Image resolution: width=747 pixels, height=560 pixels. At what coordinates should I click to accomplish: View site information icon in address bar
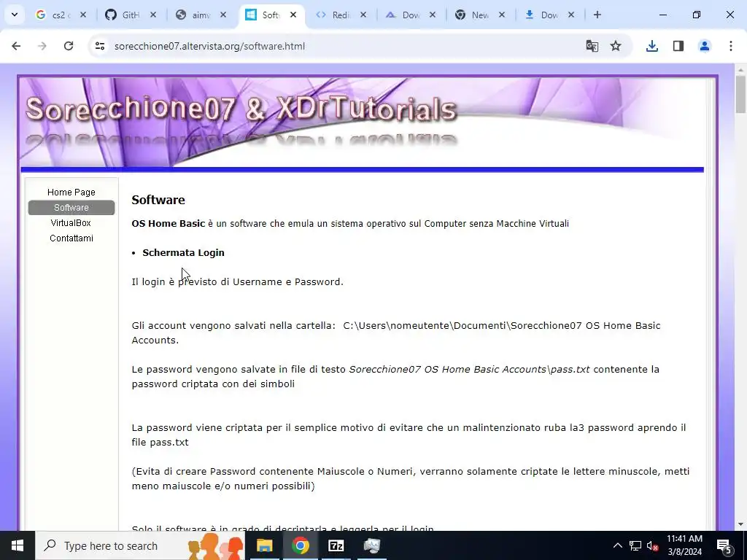point(99,46)
